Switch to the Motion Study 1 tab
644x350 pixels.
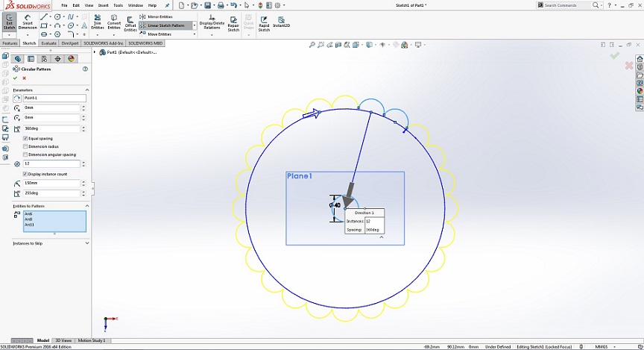pyautogui.click(x=92, y=340)
